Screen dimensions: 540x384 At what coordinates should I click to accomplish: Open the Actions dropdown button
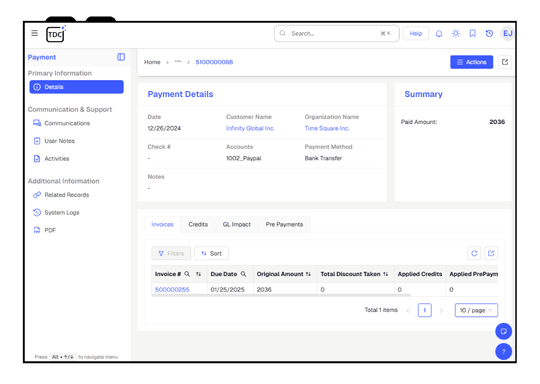pyautogui.click(x=471, y=62)
